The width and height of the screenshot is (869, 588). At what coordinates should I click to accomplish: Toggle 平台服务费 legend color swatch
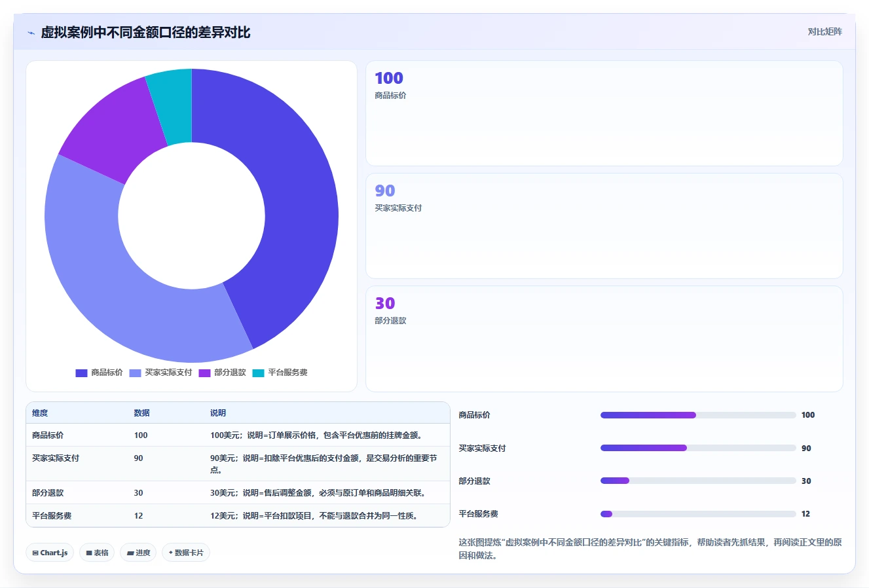point(258,373)
